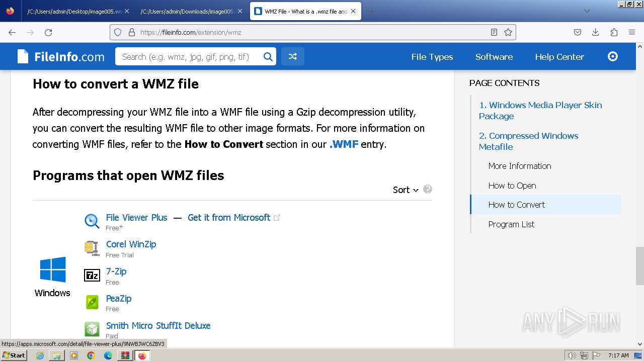The width and height of the screenshot is (644, 362).
Task: Open the Pocket save icon
Action: click(x=578, y=32)
